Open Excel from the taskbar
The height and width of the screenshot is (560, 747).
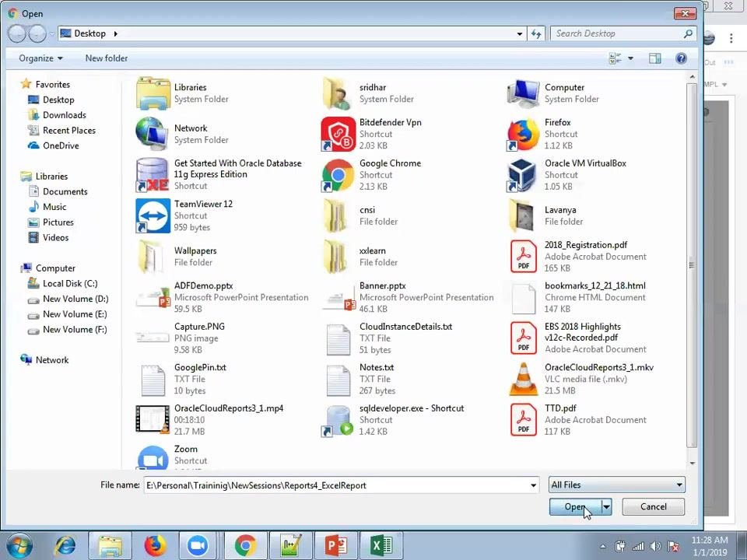coord(381,546)
